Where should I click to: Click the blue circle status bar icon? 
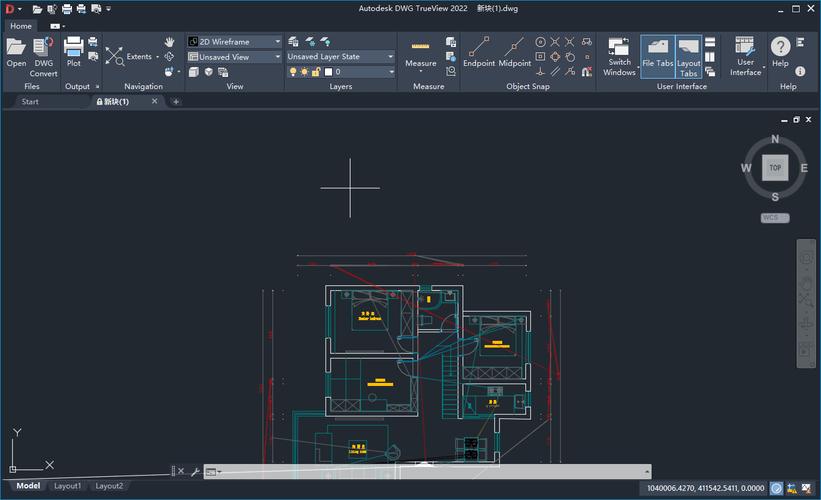[776, 488]
